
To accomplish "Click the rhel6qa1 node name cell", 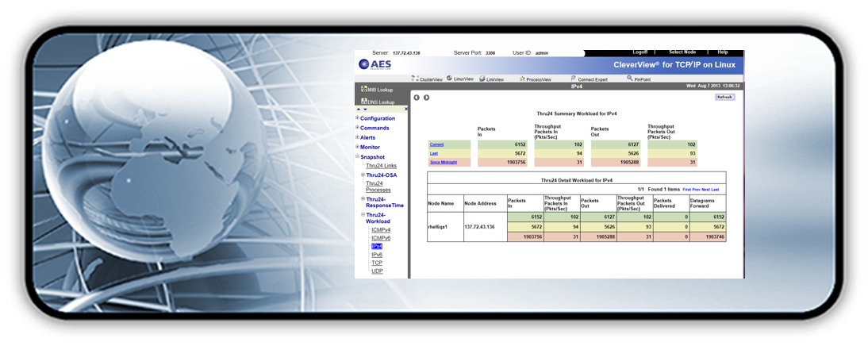I will (445, 227).
